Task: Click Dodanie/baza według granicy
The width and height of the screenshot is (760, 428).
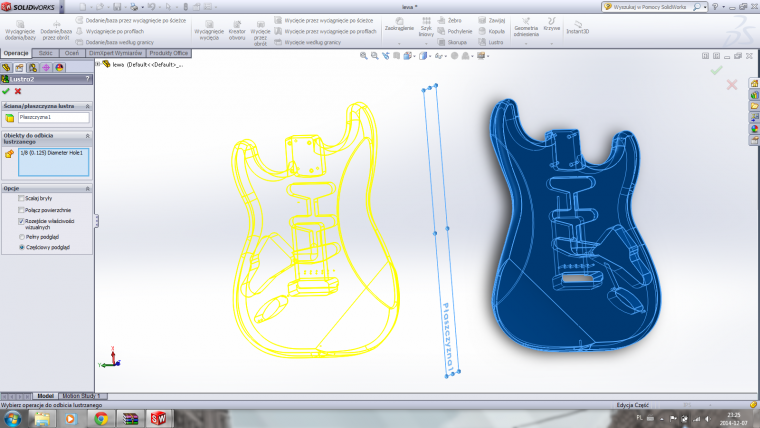Action: click(115, 42)
